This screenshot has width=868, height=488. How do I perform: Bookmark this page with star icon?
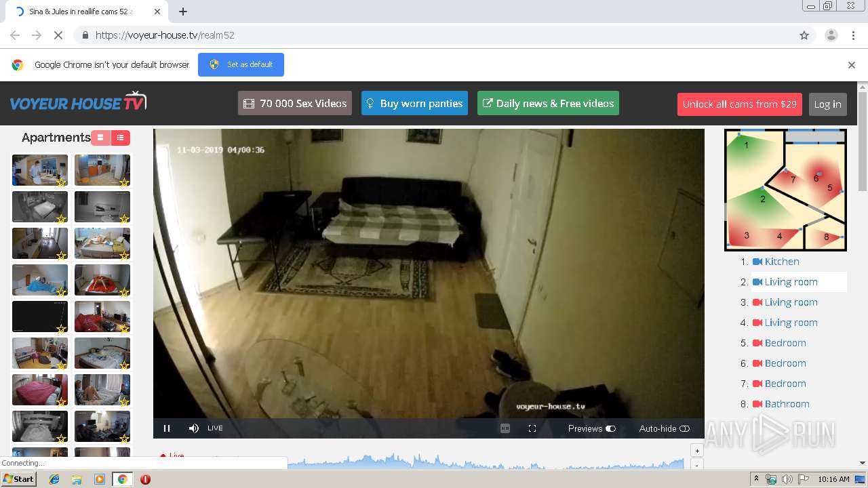click(804, 35)
